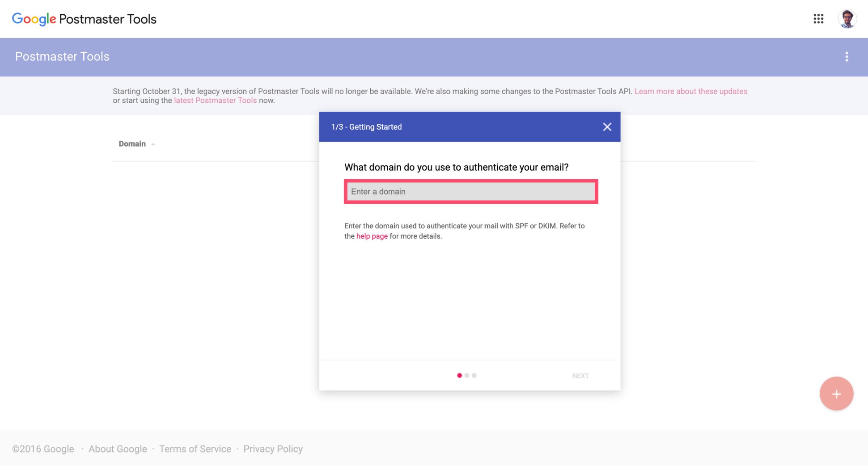868x466 pixels.
Task: Close the Getting Started dialog
Action: (607, 127)
